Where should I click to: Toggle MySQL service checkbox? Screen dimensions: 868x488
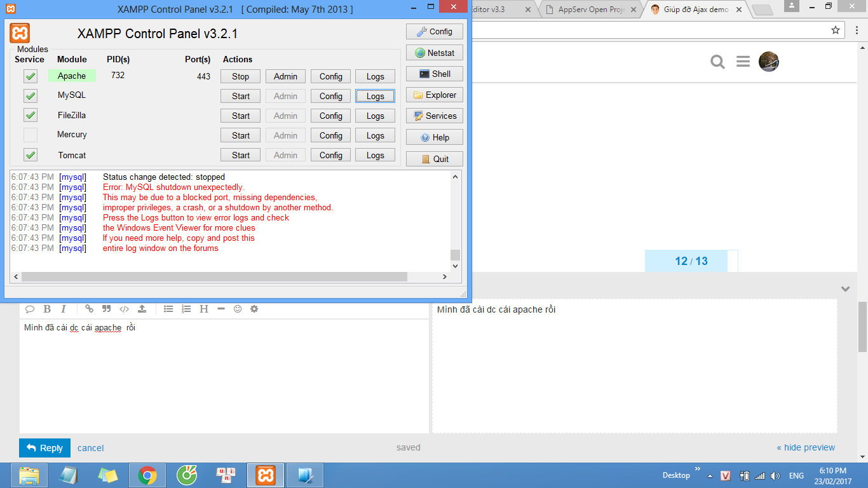click(31, 96)
